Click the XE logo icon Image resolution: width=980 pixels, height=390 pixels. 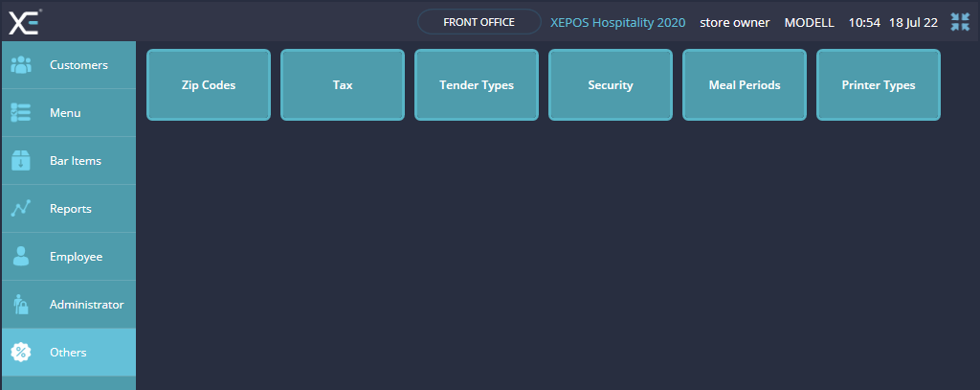point(25,21)
